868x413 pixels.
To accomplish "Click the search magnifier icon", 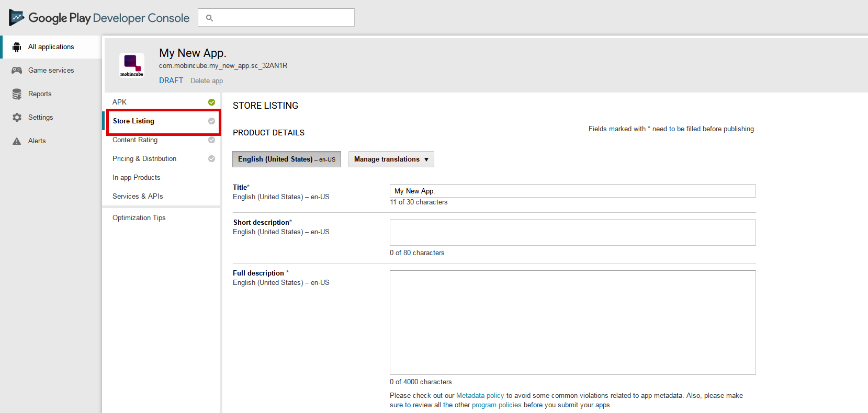I will [x=209, y=18].
